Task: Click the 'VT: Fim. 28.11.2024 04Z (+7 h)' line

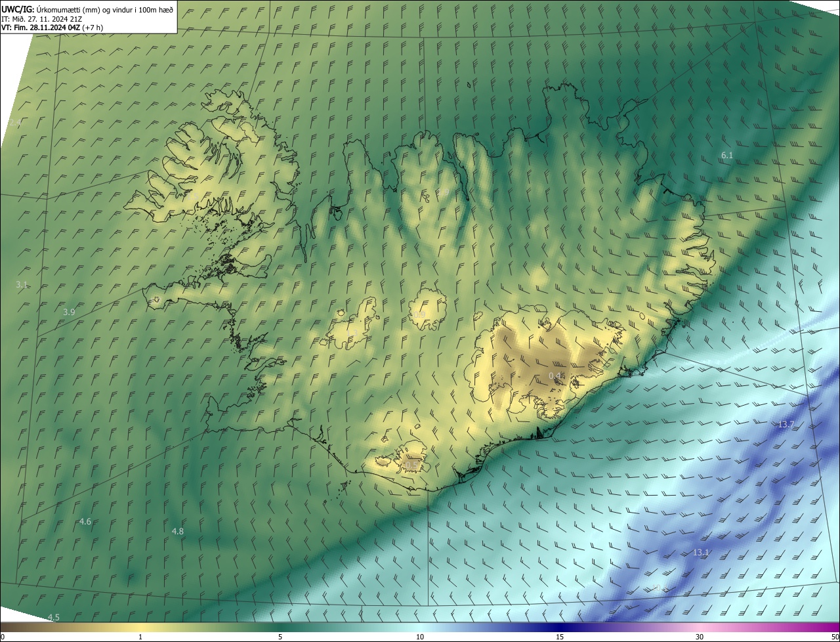Action: point(52,28)
